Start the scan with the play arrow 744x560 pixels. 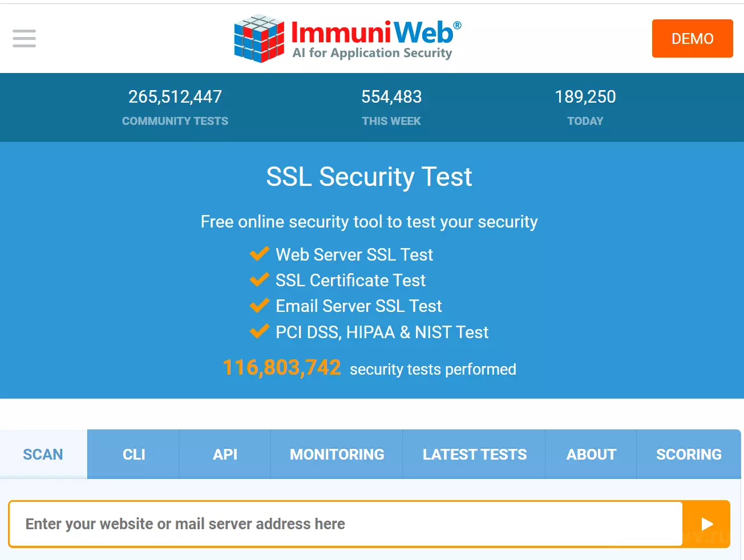click(706, 524)
